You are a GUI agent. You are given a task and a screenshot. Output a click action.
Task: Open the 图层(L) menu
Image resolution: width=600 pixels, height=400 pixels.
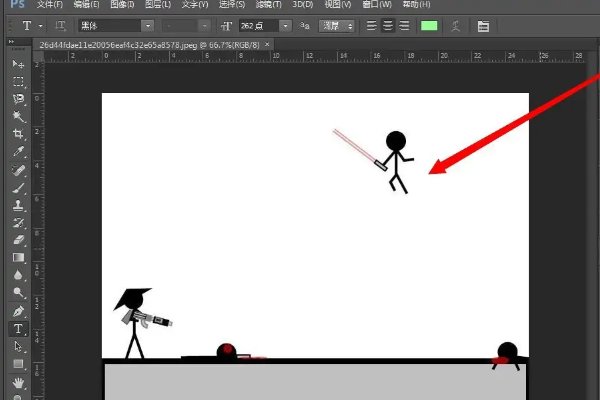tap(158, 5)
